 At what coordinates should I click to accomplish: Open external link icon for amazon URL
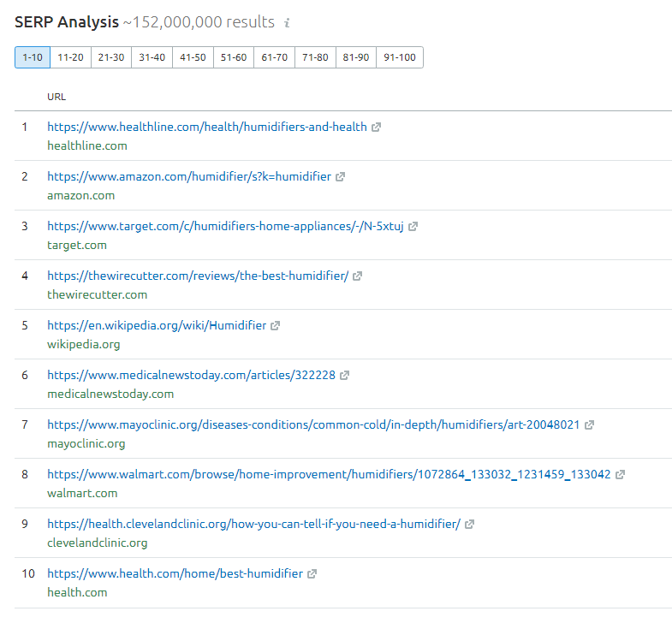(x=341, y=177)
